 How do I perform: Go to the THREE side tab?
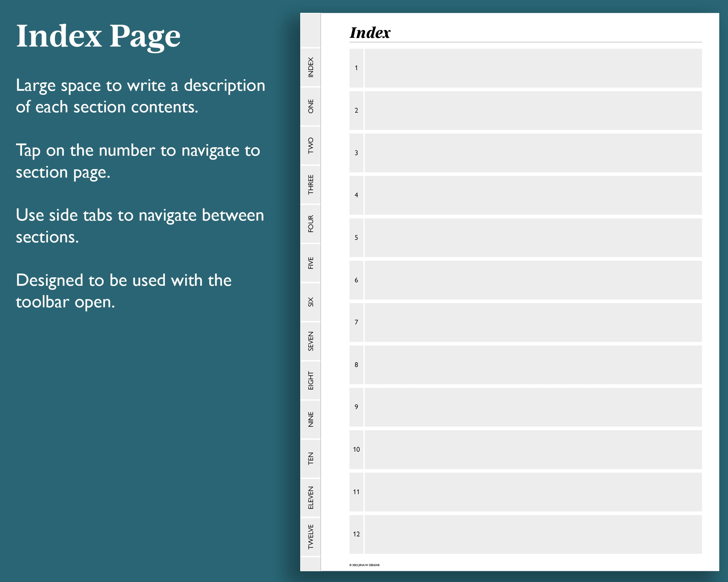click(x=310, y=184)
